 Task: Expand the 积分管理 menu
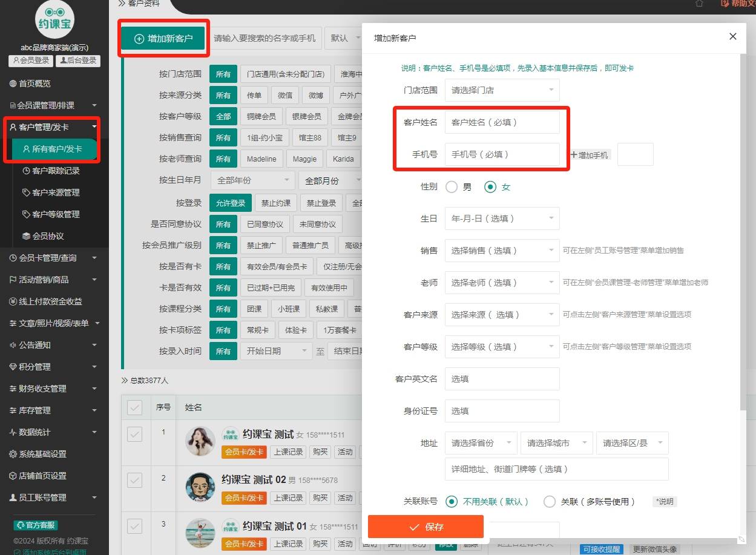tap(53, 367)
